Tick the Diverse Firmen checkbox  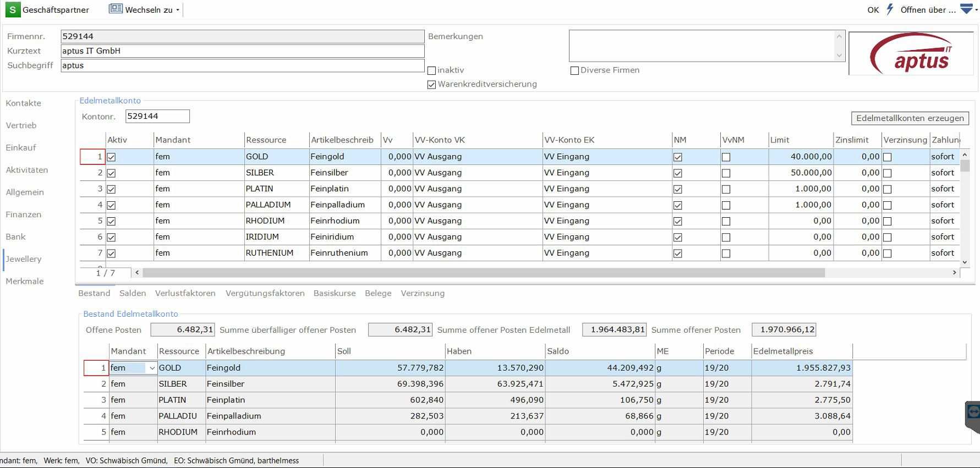[x=574, y=70]
